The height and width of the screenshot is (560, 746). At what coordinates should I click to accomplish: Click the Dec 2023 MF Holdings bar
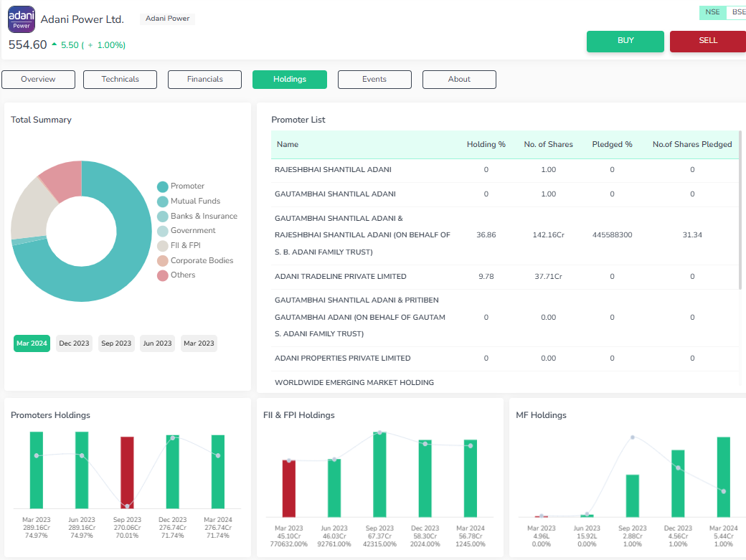[x=678, y=483]
